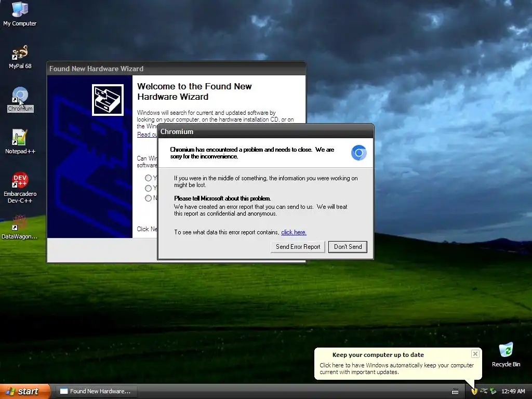Screen dimensions: 532x399
Task: Click the Found New Hardware Wizard title bar
Action: pyautogui.click(x=177, y=69)
